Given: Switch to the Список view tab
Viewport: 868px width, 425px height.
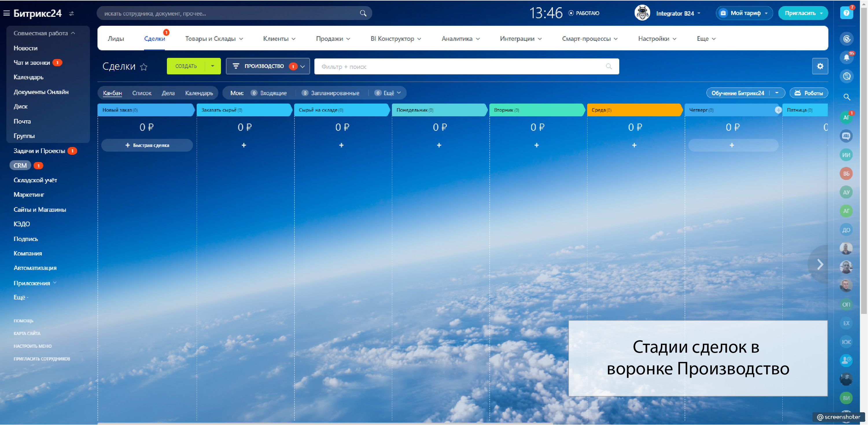Looking at the screenshot, I should (141, 93).
